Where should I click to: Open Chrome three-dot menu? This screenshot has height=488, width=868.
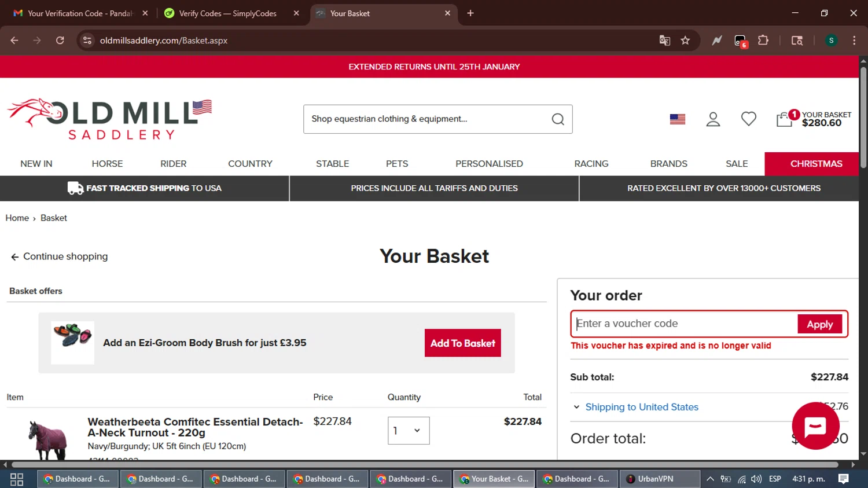[854, 41]
